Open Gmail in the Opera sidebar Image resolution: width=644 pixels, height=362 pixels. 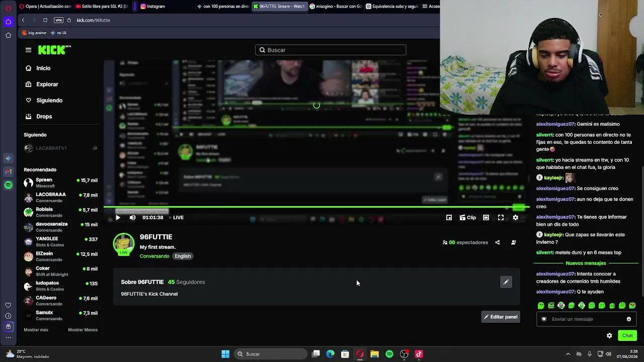tap(8, 171)
